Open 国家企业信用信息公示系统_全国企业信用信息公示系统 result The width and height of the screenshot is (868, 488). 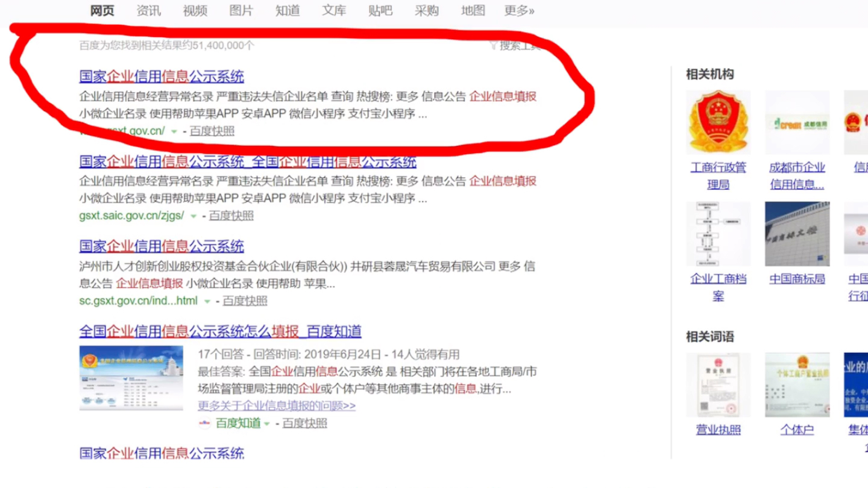(x=248, y=161)
